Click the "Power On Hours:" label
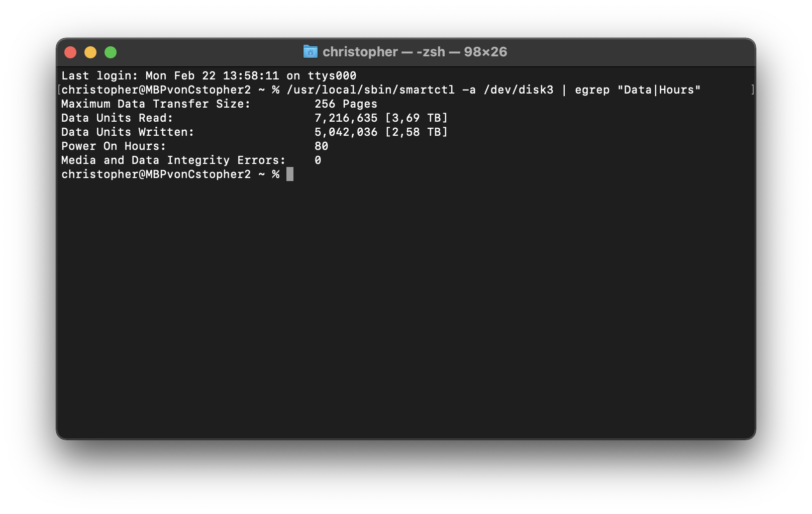 [114, 146]
